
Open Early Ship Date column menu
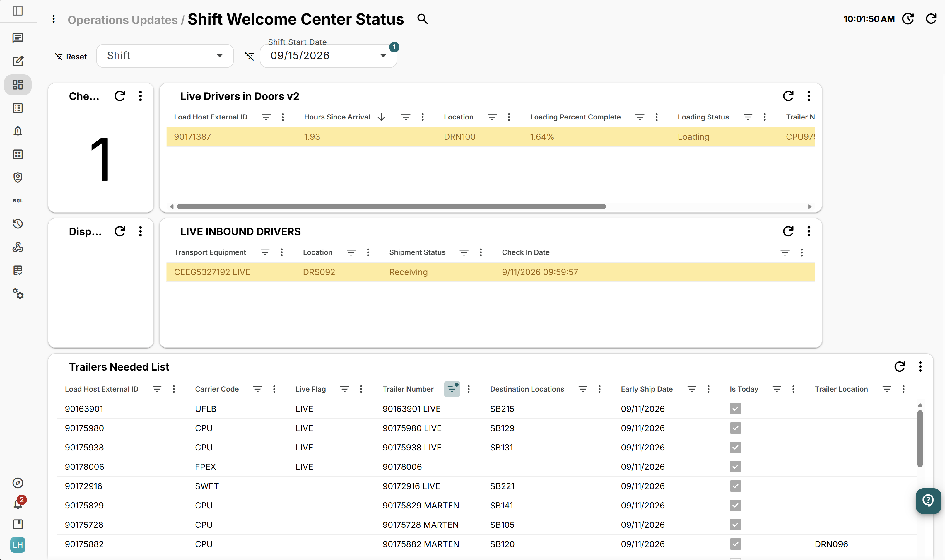tap(708, 389)
